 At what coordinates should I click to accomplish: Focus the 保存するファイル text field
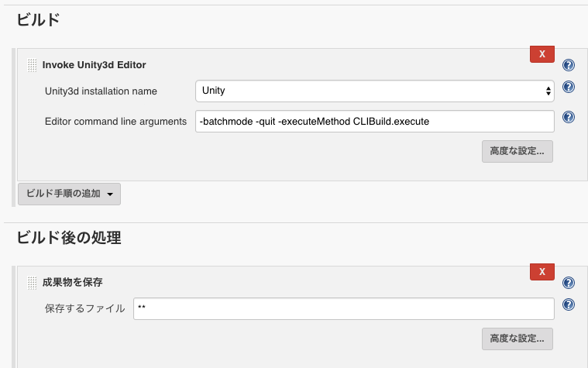click(x=343, y=308)
